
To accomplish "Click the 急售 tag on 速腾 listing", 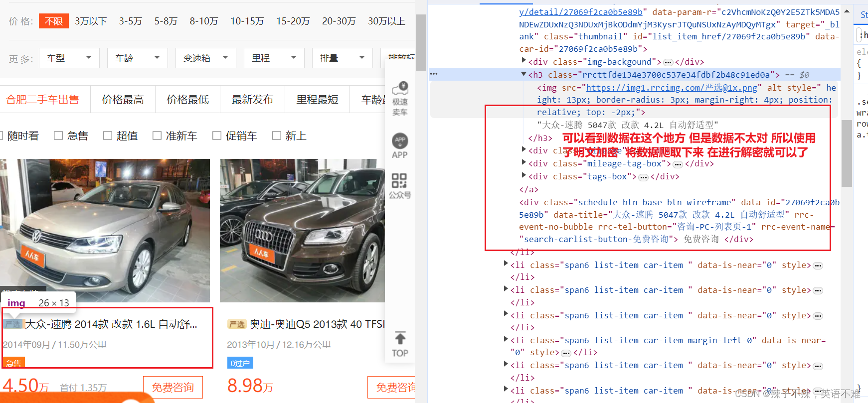I will (x=13, y=363).
